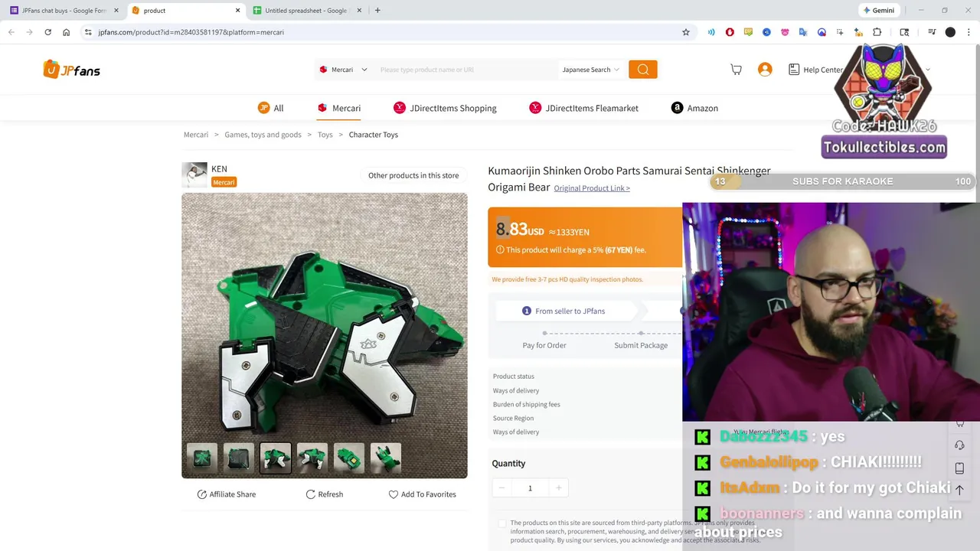Click the info icon beside From seller to JPfans
Screen dimensions: 980x551
[526, 311]
